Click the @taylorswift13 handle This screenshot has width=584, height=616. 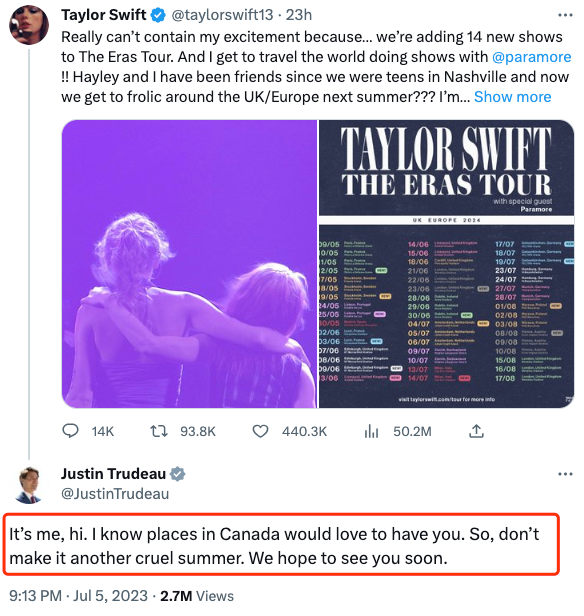tap(222, 15)
